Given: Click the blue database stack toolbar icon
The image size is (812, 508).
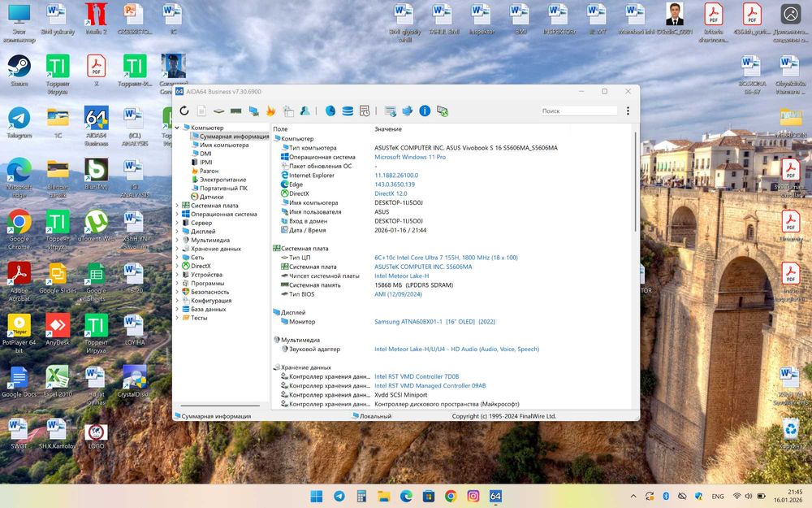Looking at the screenshot, I should tap(348, 111).
